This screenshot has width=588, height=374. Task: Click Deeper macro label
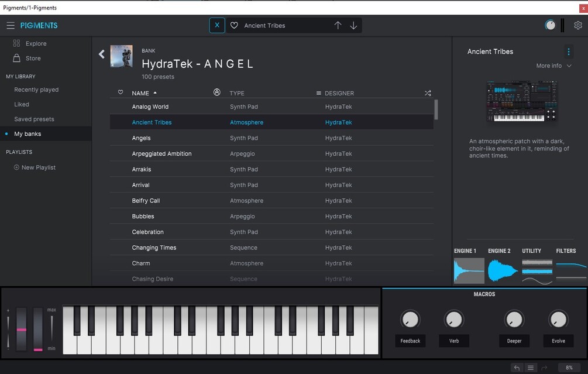[514, 341]
